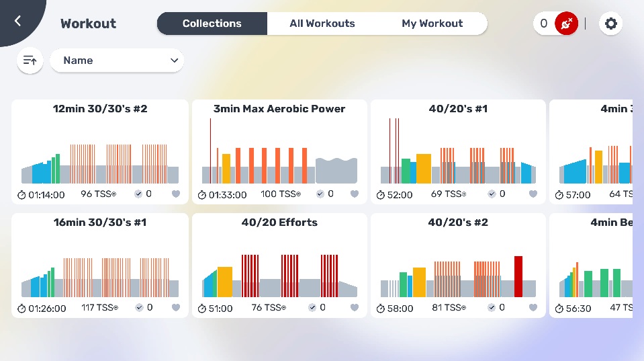Open the 40/20's #2 workout graph
This screenshot has width=644, height=361.
click(458, 276)
